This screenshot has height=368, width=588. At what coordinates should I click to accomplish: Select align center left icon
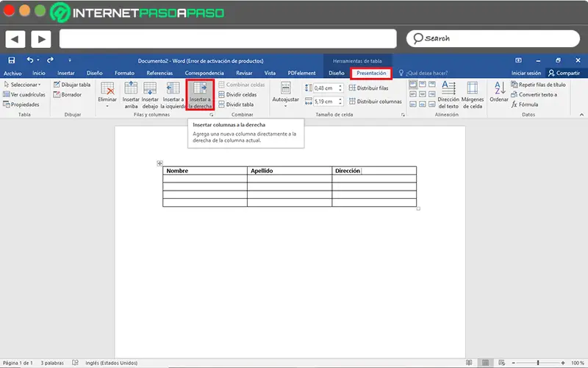point(413,94)
